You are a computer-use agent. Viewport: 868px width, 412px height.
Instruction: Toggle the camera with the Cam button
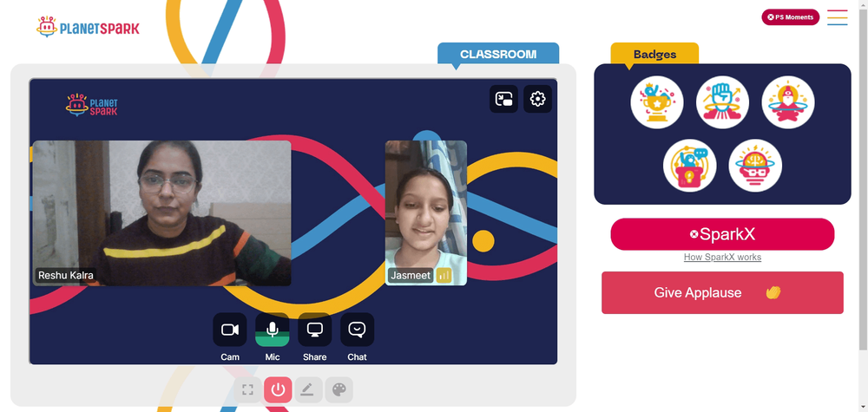(230, 330)
